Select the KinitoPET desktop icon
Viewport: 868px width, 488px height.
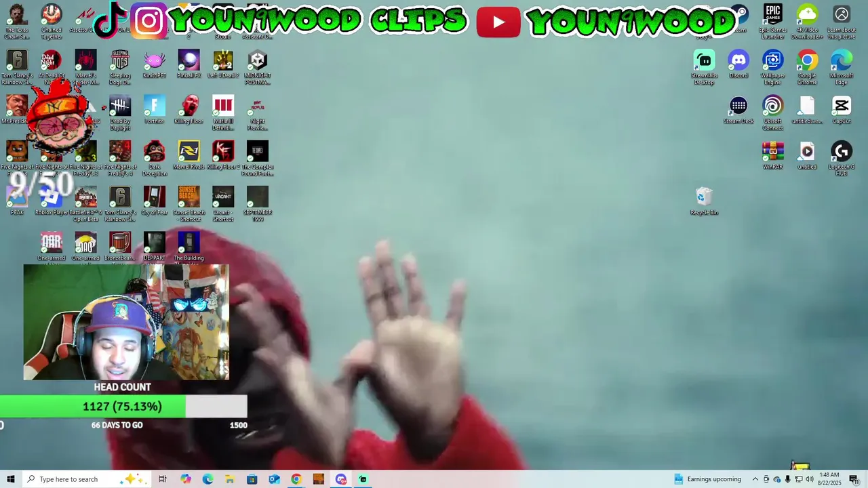pyautogui.click(x=154, y=64)
